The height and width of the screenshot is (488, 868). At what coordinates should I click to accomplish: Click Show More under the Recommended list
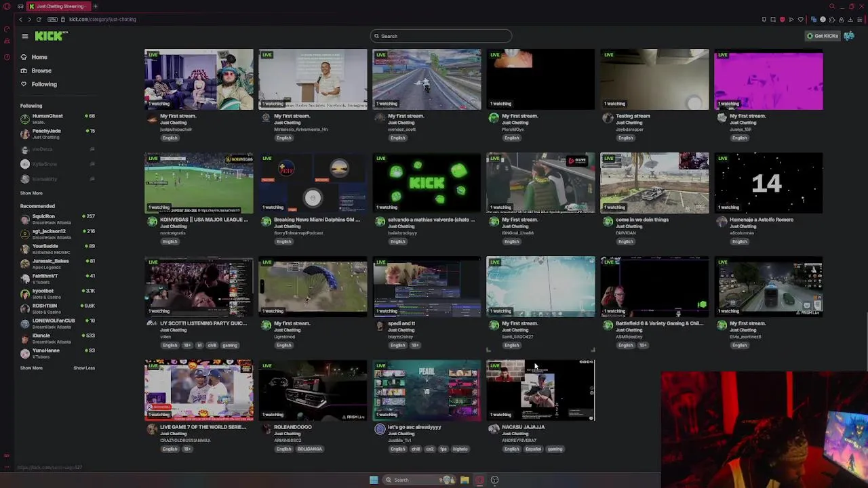click(x=31, y=368)
